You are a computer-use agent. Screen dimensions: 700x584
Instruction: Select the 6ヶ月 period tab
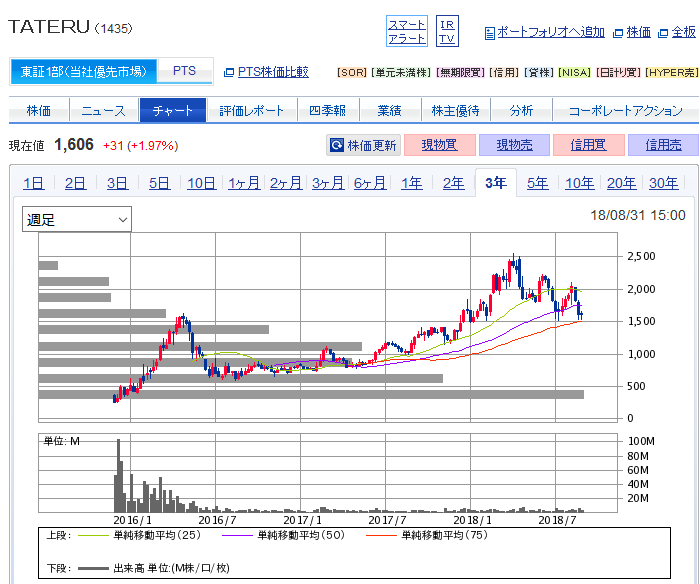(369, 183)
